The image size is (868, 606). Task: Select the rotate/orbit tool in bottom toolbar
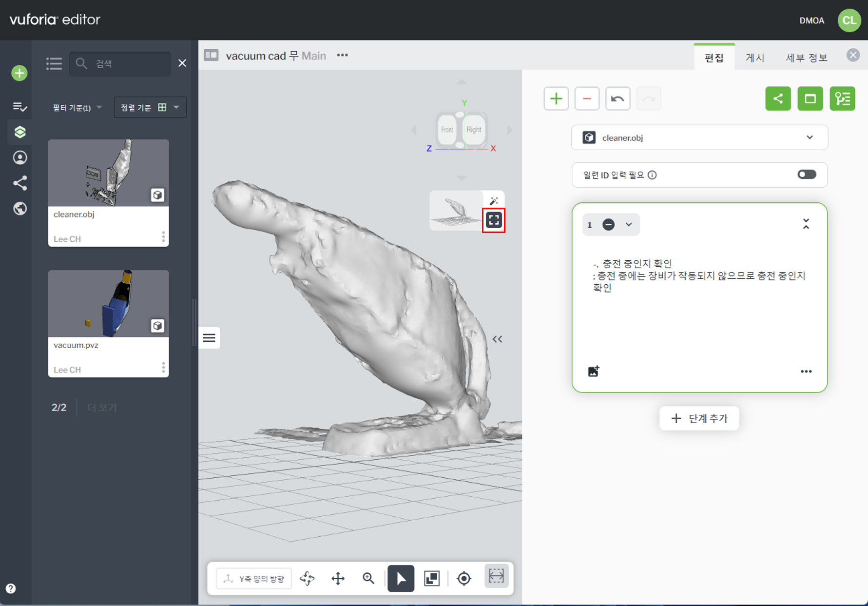(x=307, y=578)
